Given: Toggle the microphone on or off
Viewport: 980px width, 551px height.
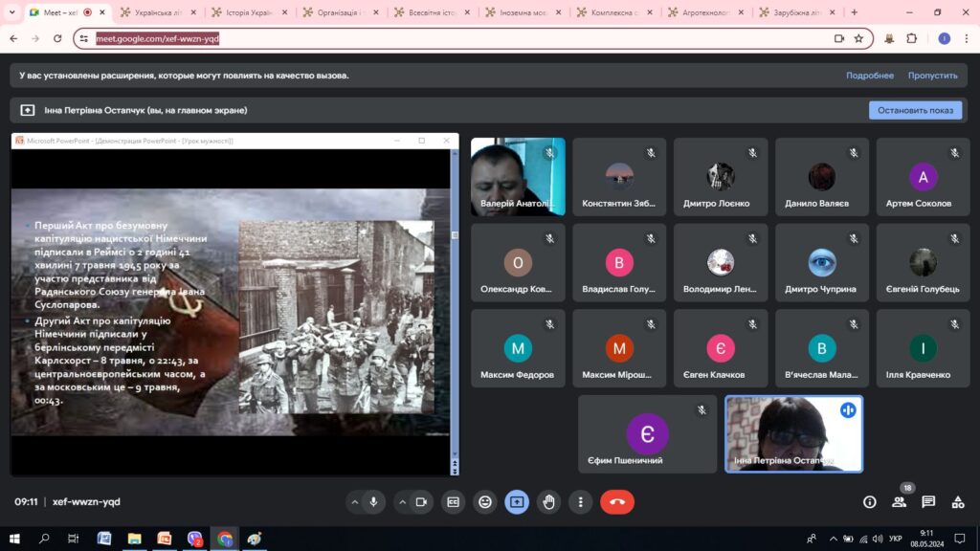Looking at the screenshot, I should pyautogui.click(x=373, y=501).
